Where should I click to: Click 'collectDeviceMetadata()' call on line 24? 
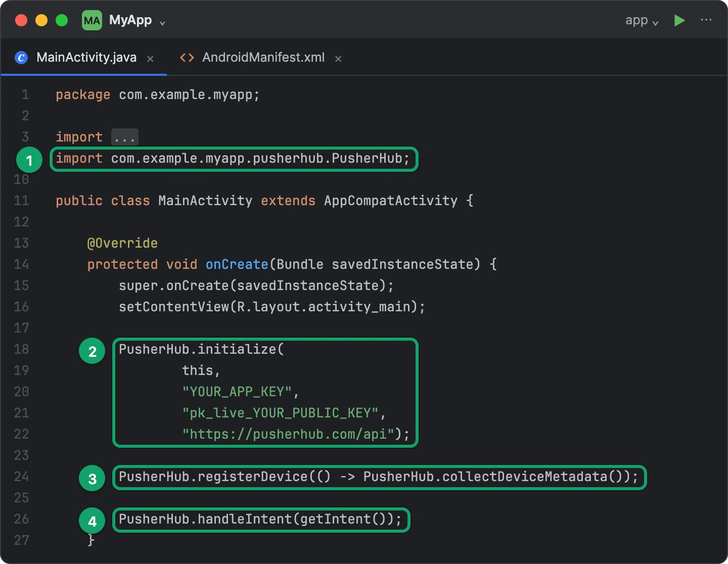click(533, 477)
